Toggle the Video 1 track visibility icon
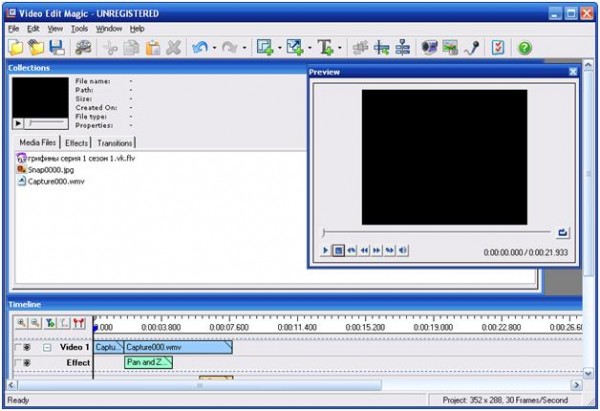This screenshot has height=411, width=600. (27, 347)
